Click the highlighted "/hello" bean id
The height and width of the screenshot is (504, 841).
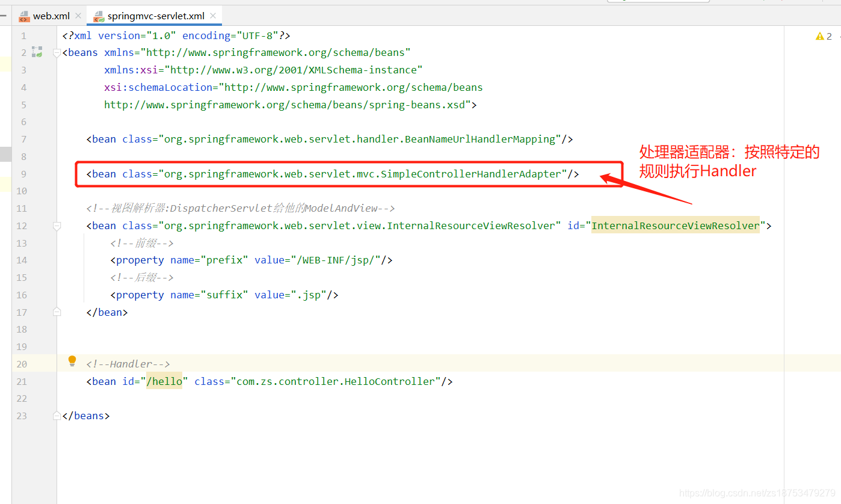point(164,381)
